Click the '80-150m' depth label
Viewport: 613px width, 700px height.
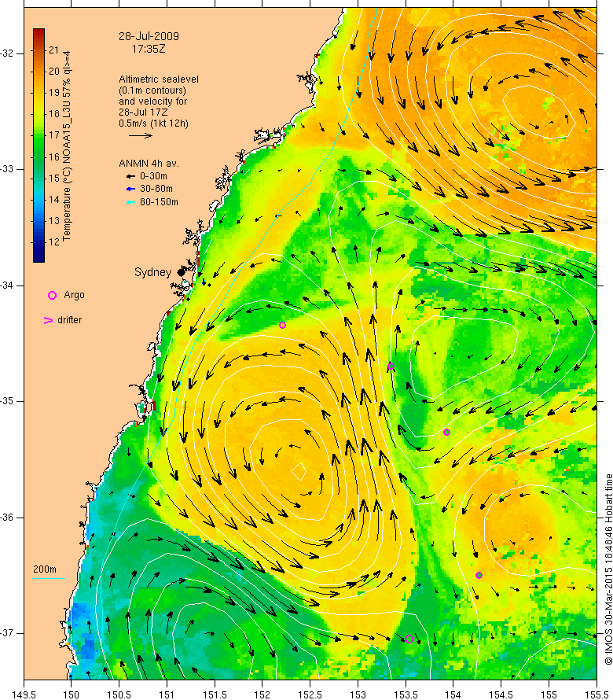[x=159, y=202]
